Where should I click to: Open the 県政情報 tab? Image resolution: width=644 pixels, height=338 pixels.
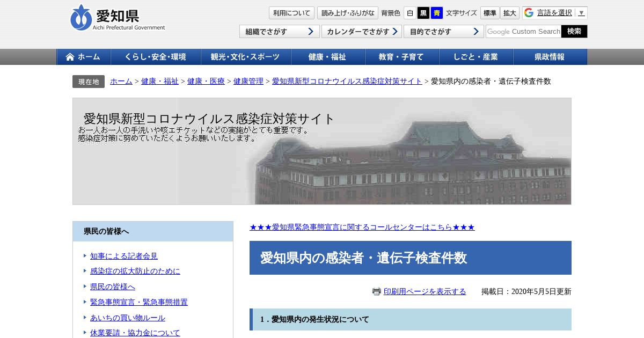pyautogui.click(x=550, y=57)
